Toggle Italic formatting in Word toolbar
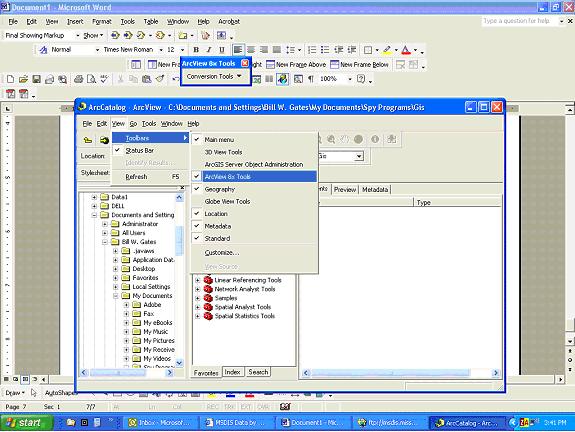 point(209,50)
